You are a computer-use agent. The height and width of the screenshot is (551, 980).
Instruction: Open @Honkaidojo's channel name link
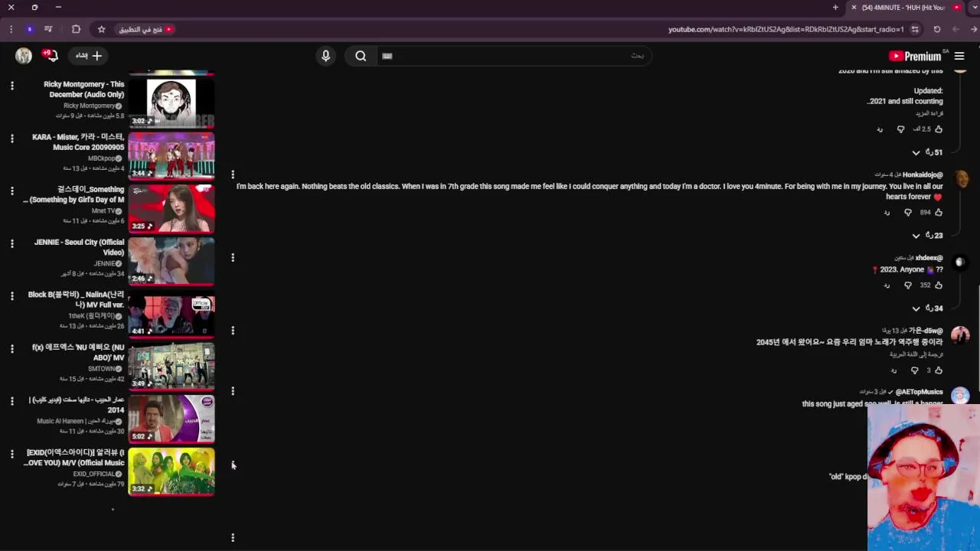click(923, 175)
